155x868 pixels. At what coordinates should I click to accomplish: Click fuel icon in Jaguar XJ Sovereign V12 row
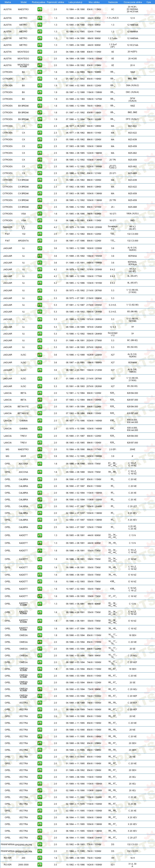pyautogui.click(x=40, y=334)
